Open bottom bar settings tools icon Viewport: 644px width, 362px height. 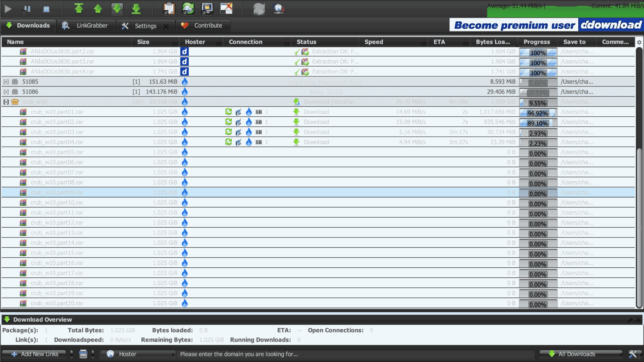click(x=633, y=354)
